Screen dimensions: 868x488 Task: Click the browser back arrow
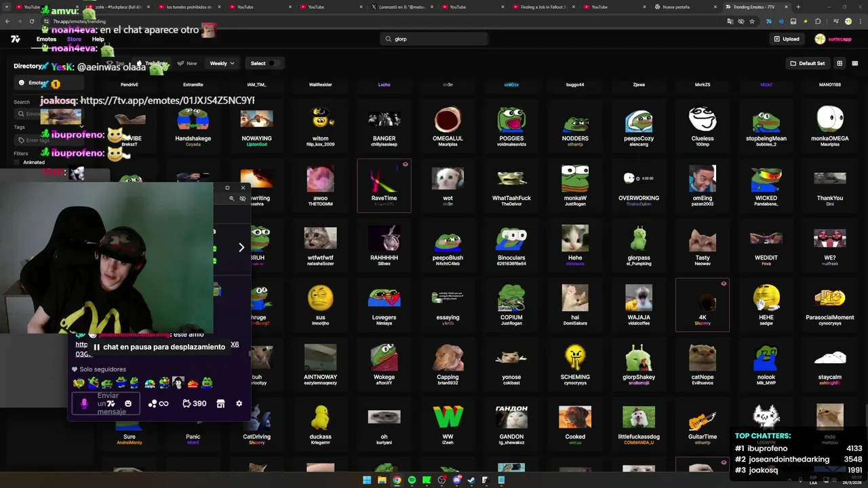click(x=7, y=22)
